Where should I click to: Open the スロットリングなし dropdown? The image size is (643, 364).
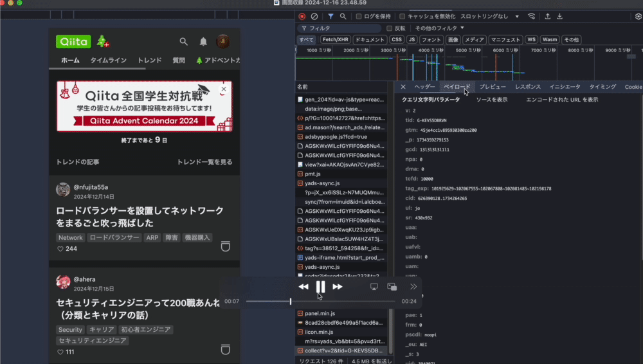tap(489, 17)
